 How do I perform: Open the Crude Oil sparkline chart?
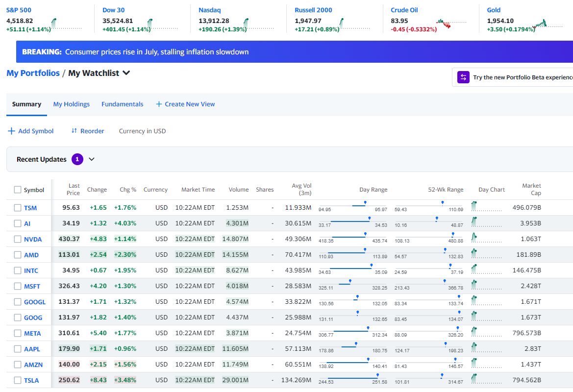[x=450, y=24]
